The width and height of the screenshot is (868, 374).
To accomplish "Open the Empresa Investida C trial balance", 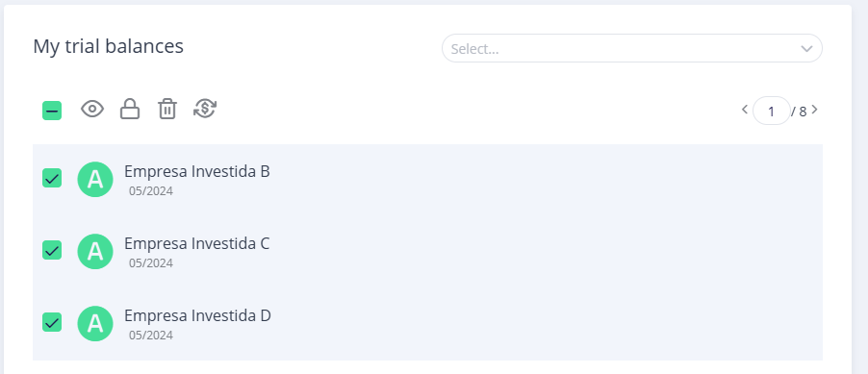I will (x=196, y=243).
